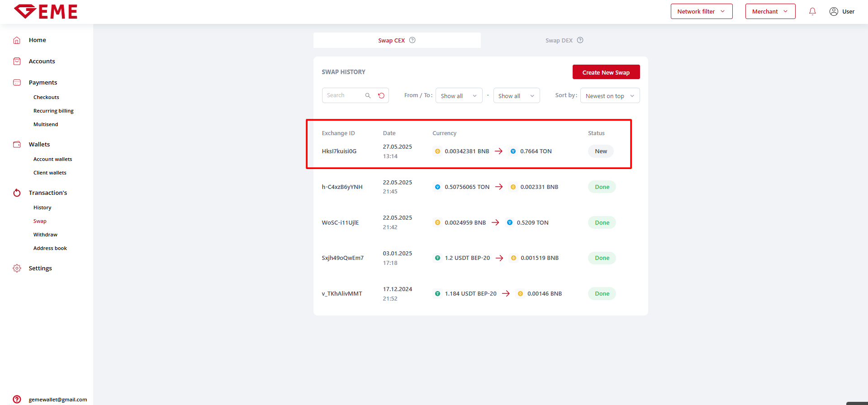Click the support help icon beside email
The height and width of the screenshot is (405, 868).
[17, 399]
